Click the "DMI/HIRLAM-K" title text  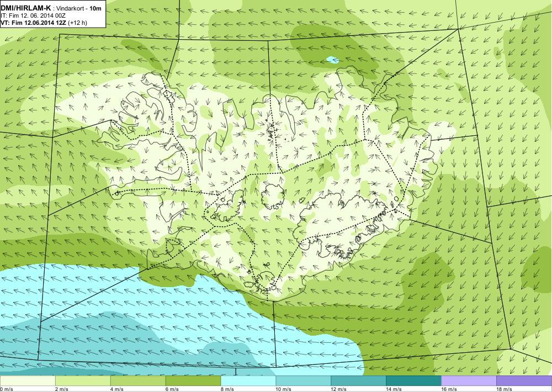click(x=26, y=8)
